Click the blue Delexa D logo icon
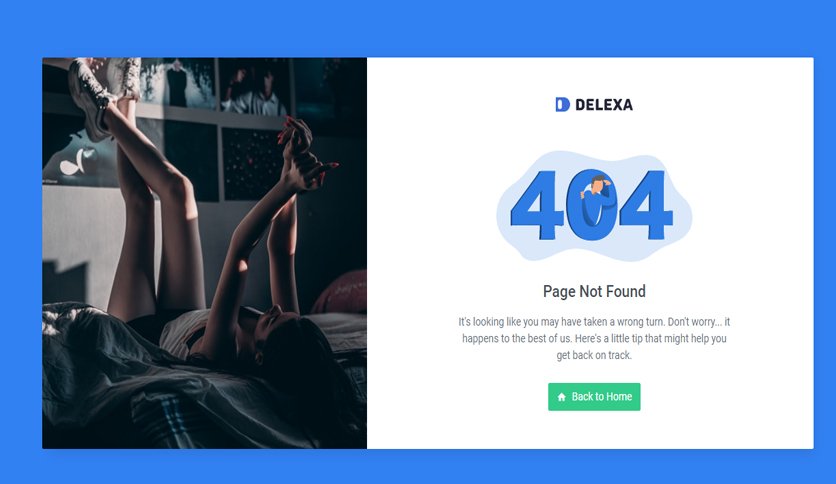Screen dimensions: 836x484 point(562,104)
